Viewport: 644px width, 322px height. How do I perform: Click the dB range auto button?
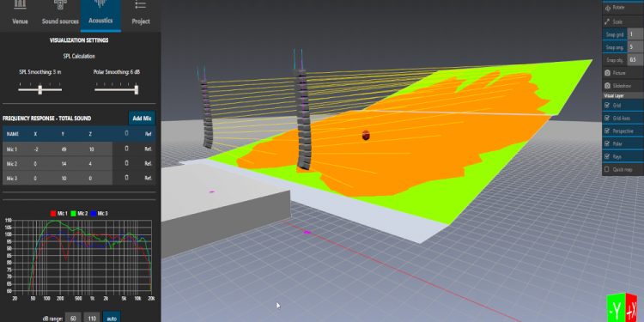(112, 318)
